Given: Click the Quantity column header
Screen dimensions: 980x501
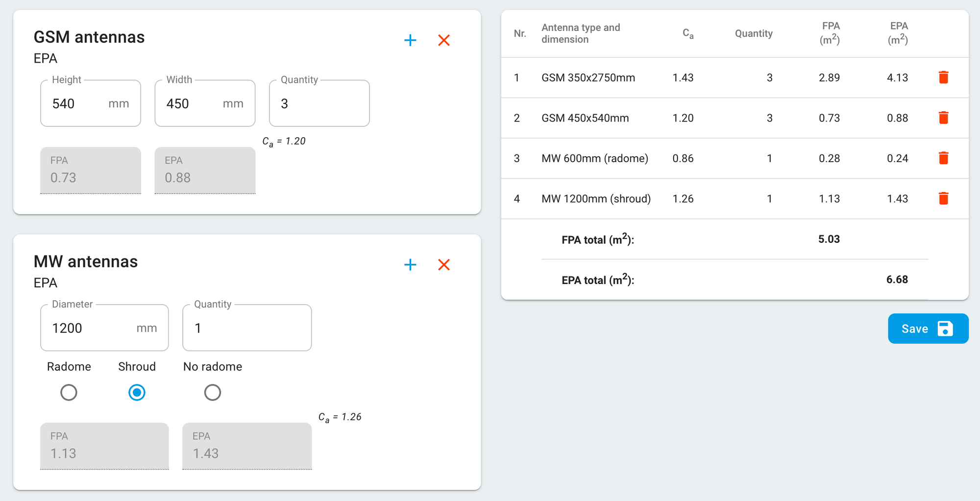Looking at the screenshot, I should coord(754,33).
